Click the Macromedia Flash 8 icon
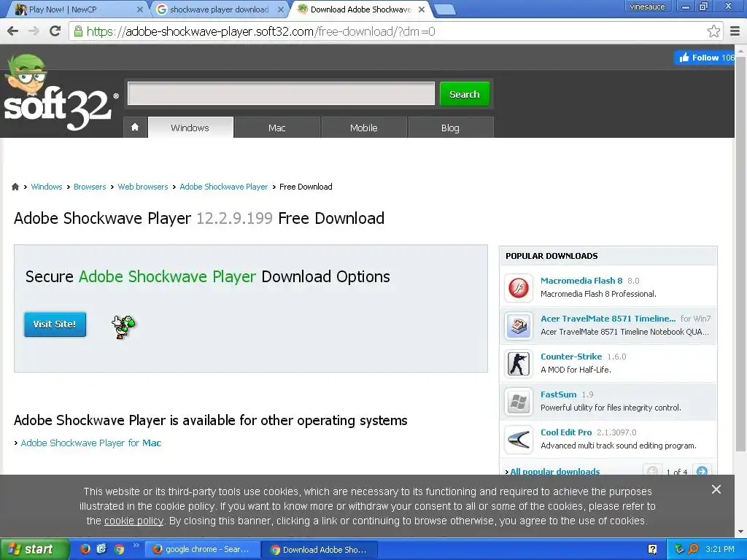 click(519, 287)
